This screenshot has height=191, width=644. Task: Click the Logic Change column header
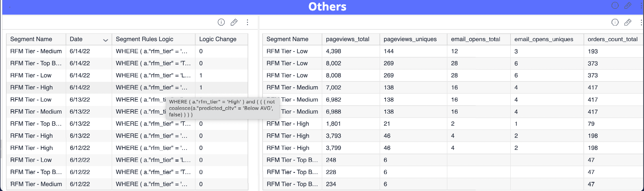(x=218, y=39)
